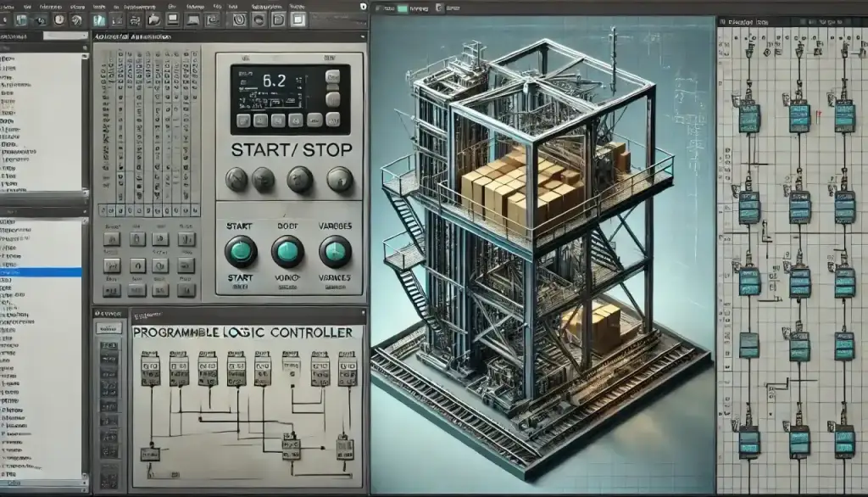Click the Programmable Logic Controller panel title

point(242,334)
